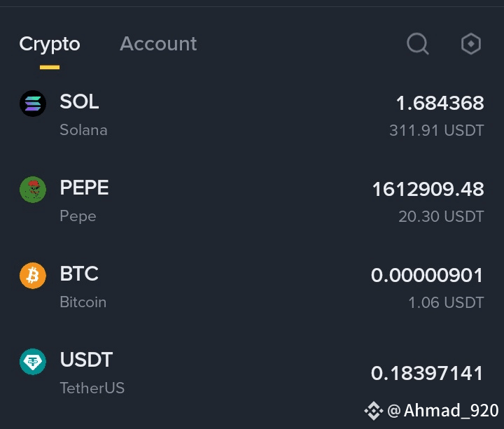
Task: Switch to the Account tab
Action: (x=158, y=43)
